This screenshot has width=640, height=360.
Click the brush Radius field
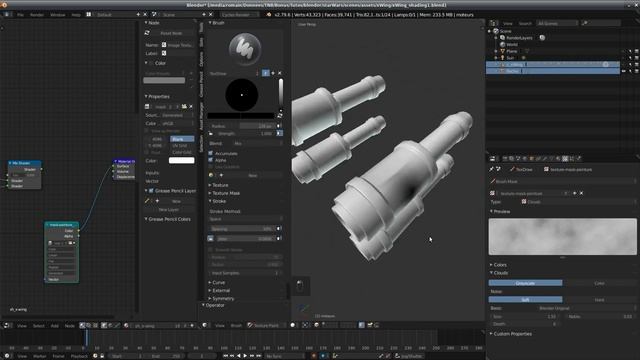pyautogui.click(x=242, y=126)
